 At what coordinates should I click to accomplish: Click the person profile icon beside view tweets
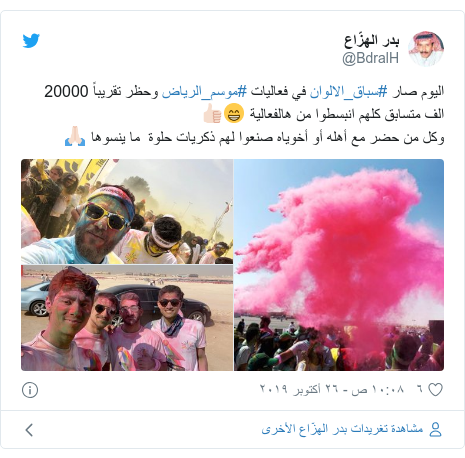click(435, 429)
